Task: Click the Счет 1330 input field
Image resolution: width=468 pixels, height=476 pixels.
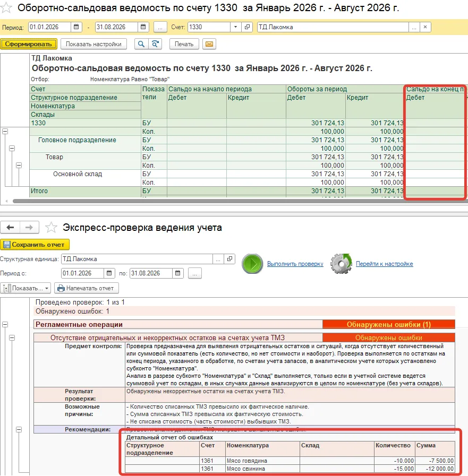Action: pyautogui.click(x=209, y=27)
